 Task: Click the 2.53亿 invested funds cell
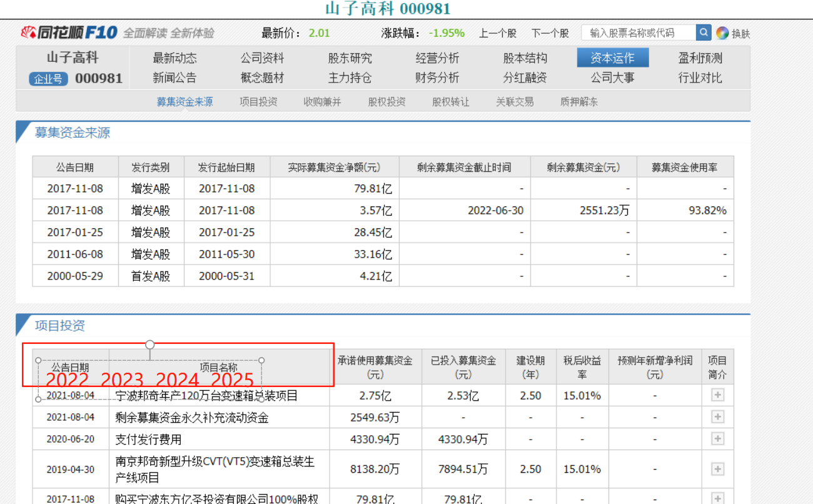click(463, 396)
